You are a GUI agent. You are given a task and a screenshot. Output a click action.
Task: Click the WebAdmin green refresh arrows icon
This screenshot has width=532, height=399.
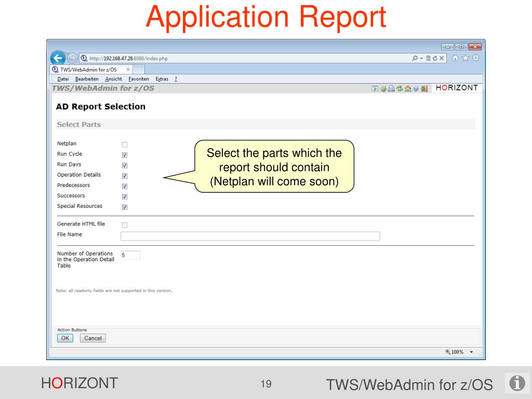coord(400,88)
